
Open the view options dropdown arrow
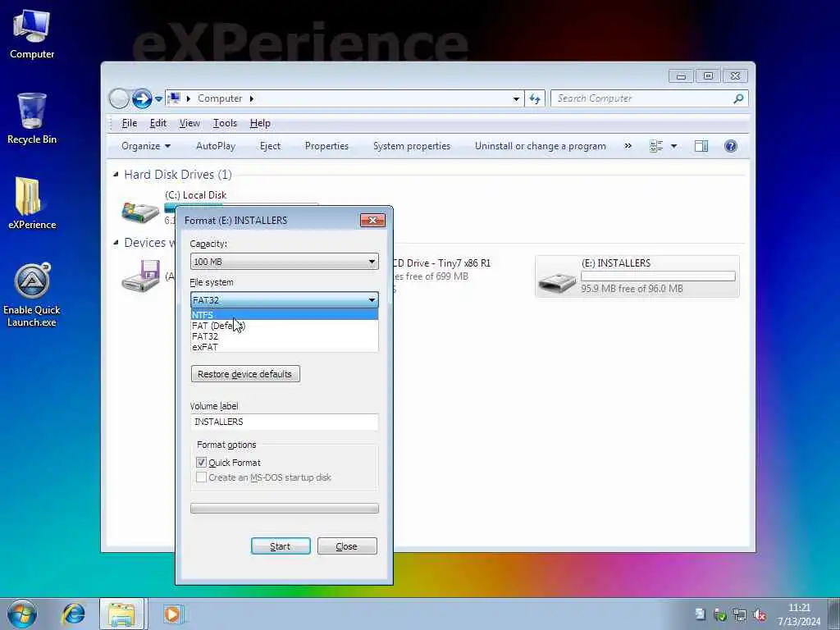click(674, 146)
